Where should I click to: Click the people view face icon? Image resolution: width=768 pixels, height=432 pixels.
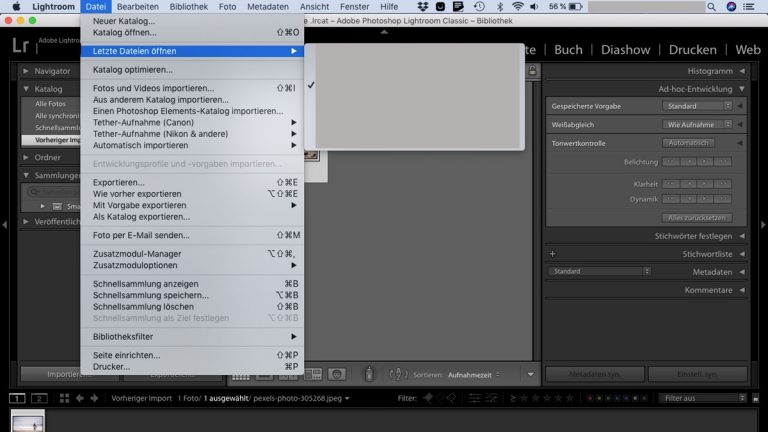click(338, 374)
